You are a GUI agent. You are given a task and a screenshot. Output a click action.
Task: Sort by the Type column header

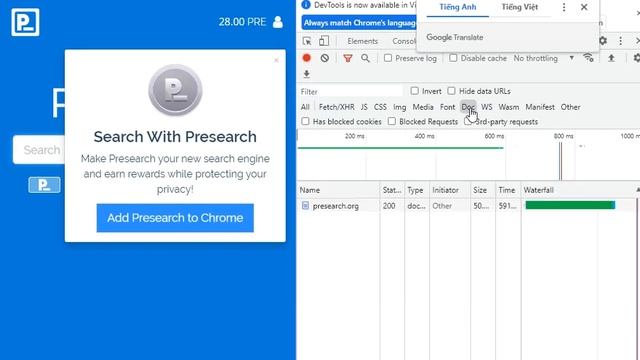click(416, 190)
